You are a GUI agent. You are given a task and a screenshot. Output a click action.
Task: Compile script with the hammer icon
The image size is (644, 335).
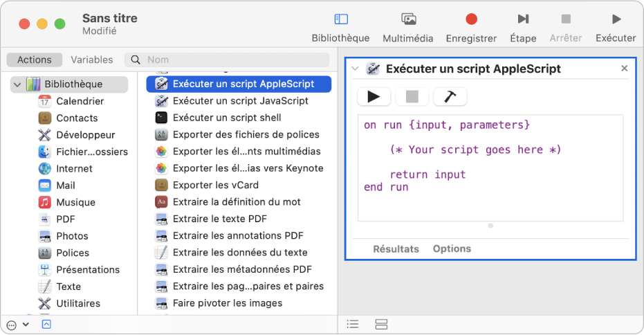coord(450,97)
